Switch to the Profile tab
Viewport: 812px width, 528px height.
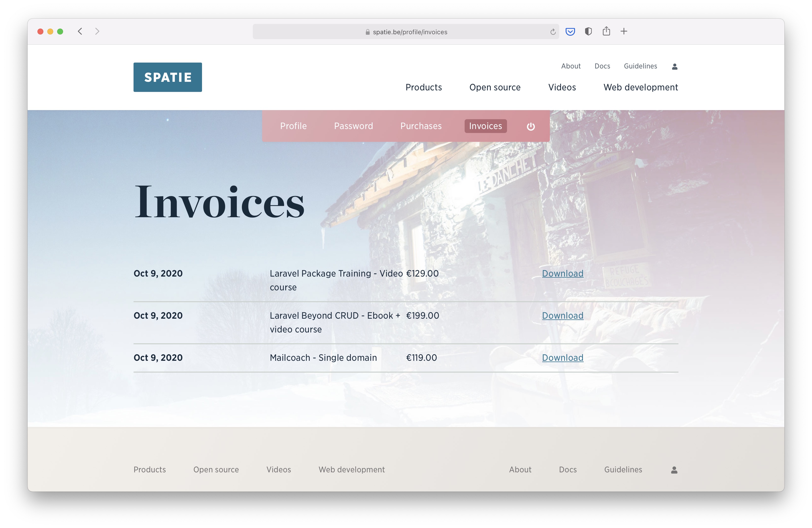[293, 126]
